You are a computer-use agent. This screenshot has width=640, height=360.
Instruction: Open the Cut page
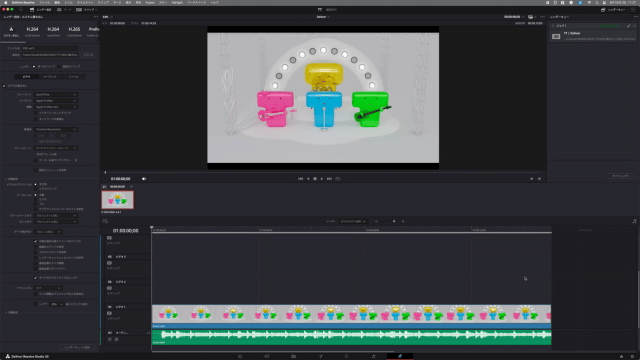267,356
